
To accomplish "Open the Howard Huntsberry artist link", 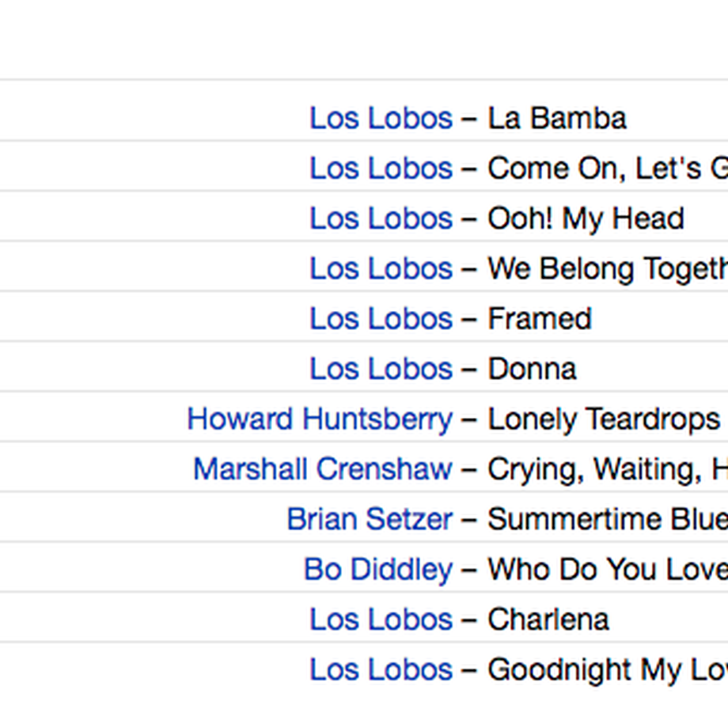I will 320,419.
